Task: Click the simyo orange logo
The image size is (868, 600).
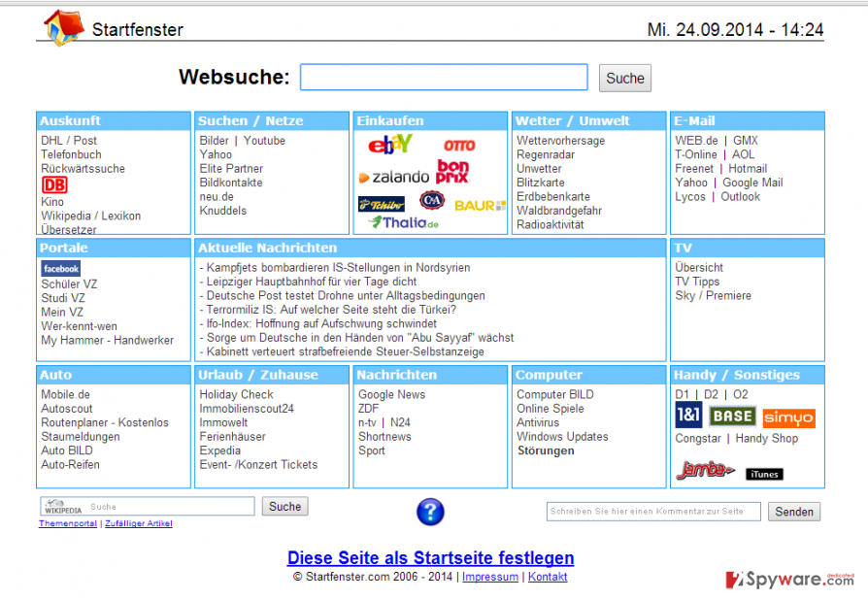Action: pyautogui.click(x=788, y=417)
